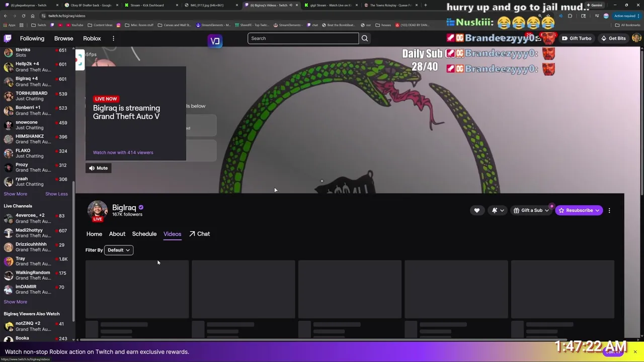Image resolution: width=644 pixels, height=362 pixels.
Task: Open Following in the top navigation
Action: pyautogui.click(x=32, y=38)
